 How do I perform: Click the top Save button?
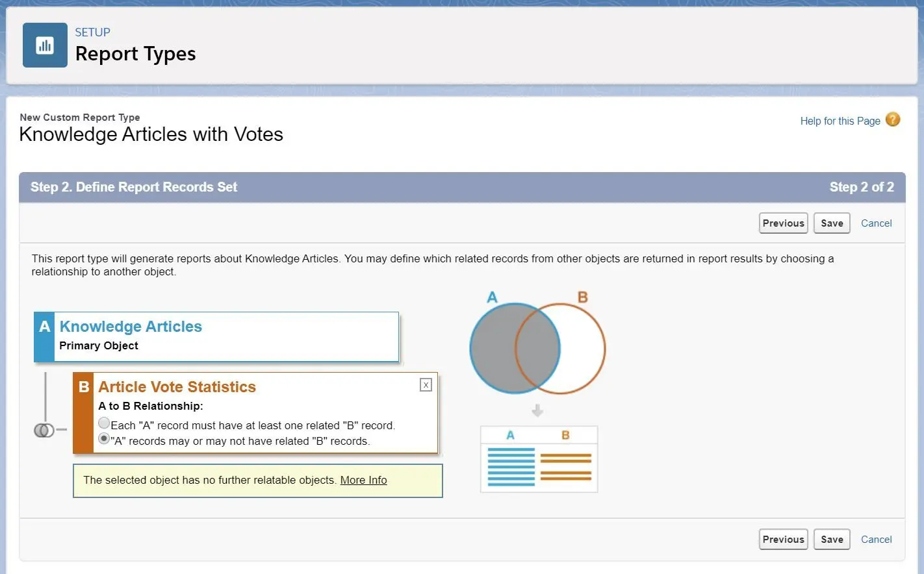point(832,223)
